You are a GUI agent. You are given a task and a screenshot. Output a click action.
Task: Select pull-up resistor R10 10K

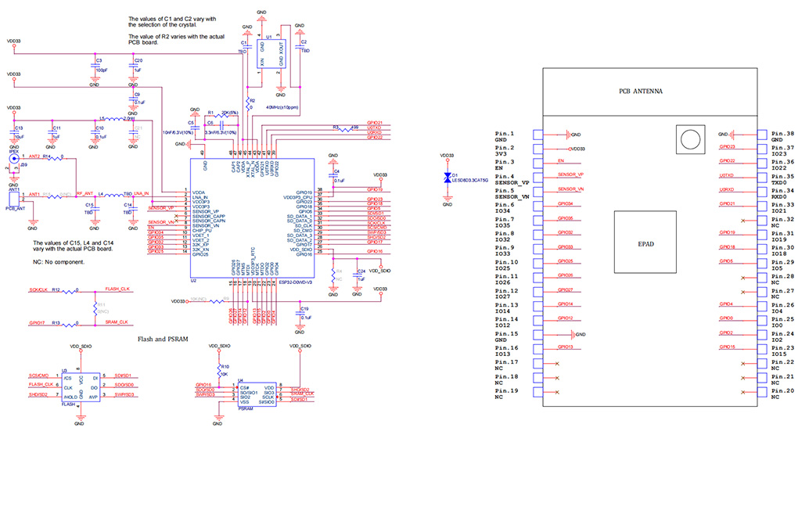(x=221, y=370)
